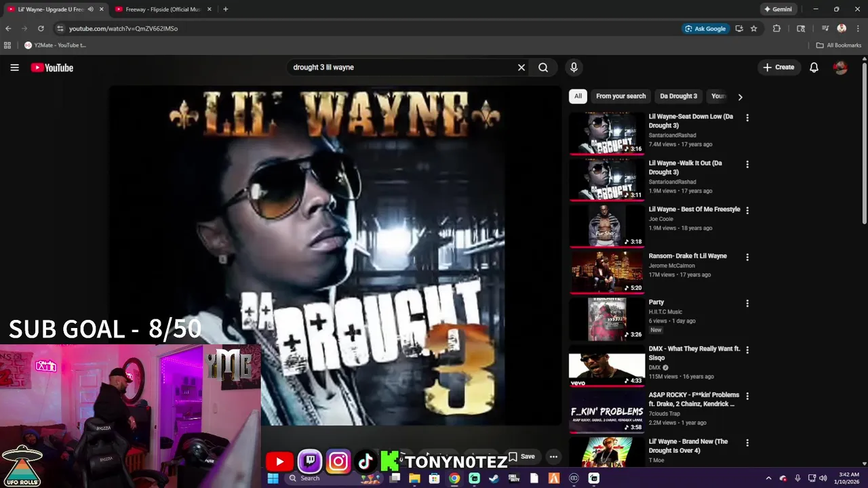This screenshot has height=488, width=868.
Task: Click Lil Wayne - Best Of Me Freestyle title
Action: 694,209
